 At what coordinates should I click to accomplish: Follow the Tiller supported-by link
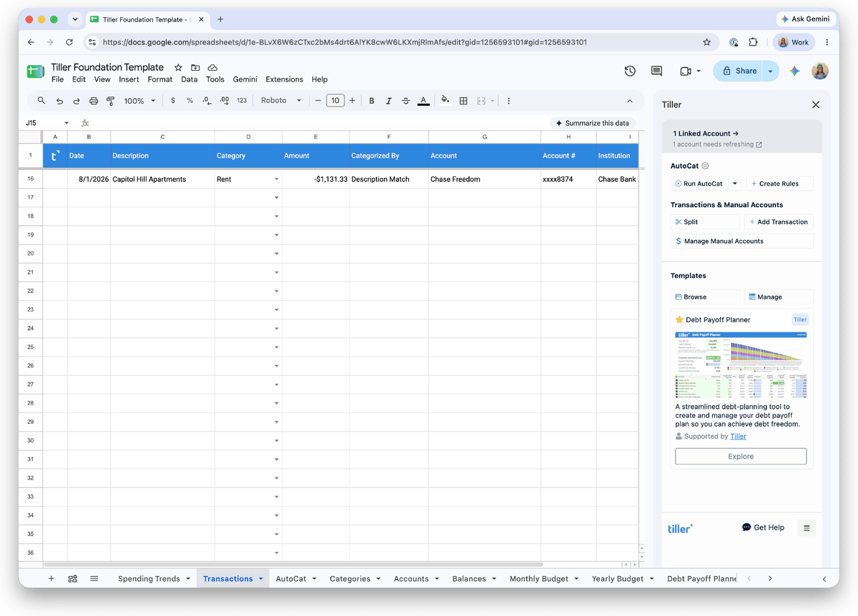point(738,436)
